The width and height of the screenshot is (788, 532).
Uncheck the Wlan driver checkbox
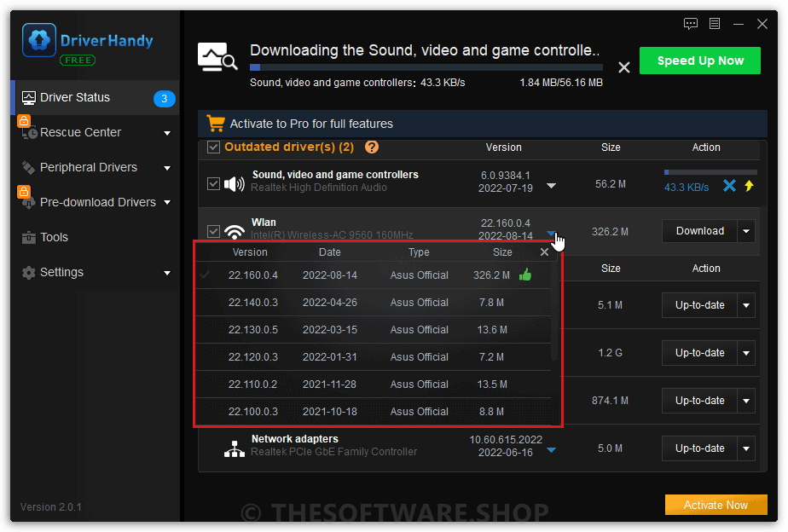click(213, 231)
